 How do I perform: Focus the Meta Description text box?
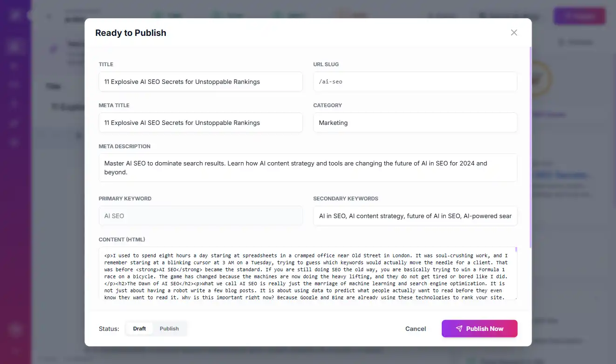308,168
